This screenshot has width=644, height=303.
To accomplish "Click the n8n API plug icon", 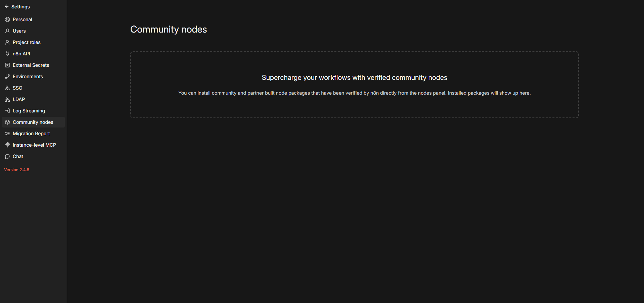I will [x=7, y=54].
